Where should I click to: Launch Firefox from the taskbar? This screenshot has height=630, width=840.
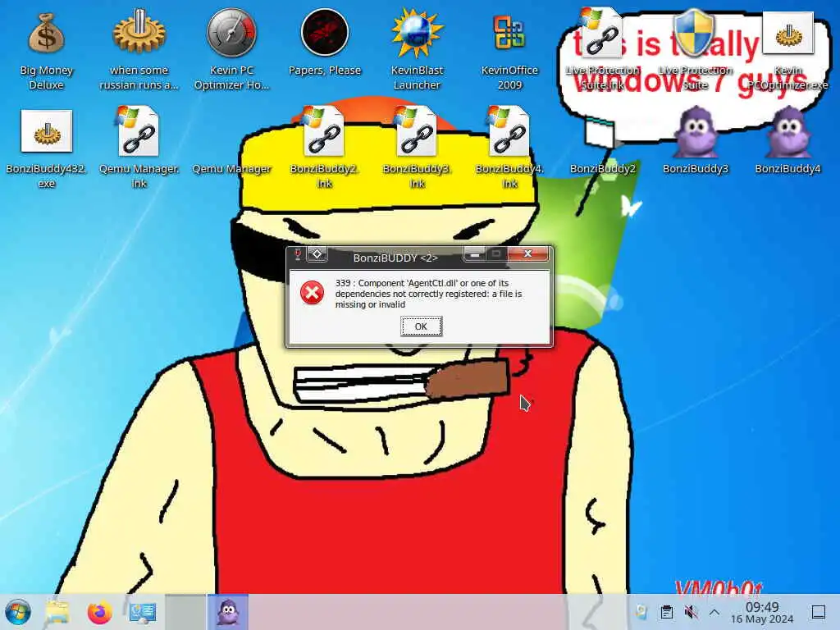click(x=99, y=612)
